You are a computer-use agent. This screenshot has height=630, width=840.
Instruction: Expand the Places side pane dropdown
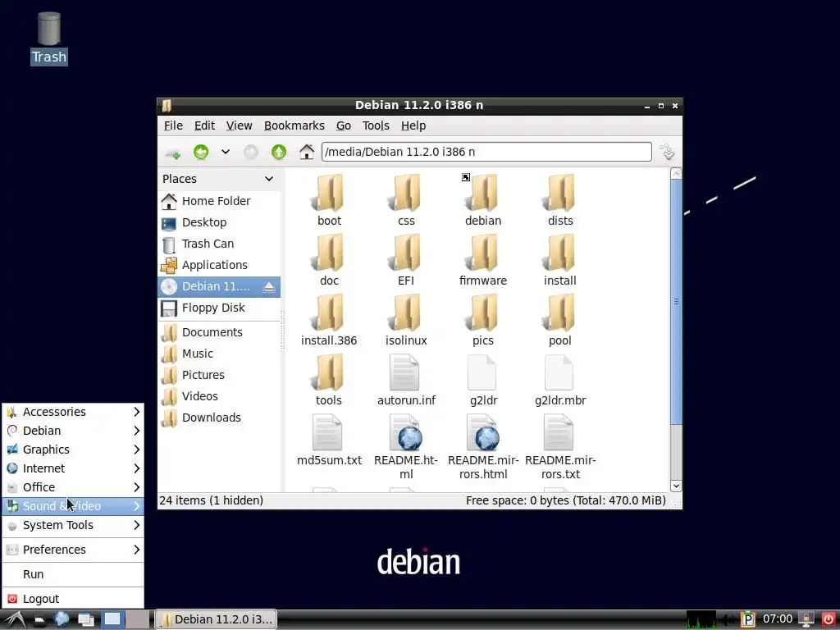269,179
